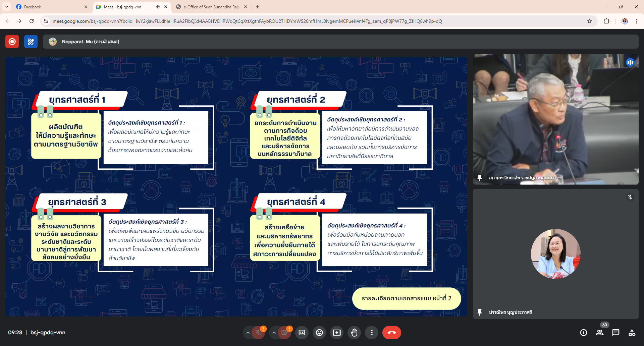Open meeting details info icon
Screen dimensions: 644x346
coord(584,333)
